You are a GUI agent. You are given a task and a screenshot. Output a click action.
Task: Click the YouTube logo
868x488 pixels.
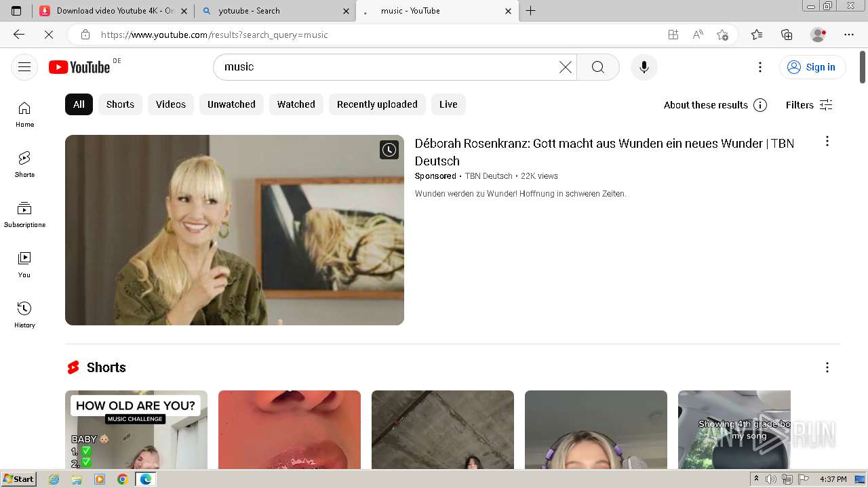point(79,67)
